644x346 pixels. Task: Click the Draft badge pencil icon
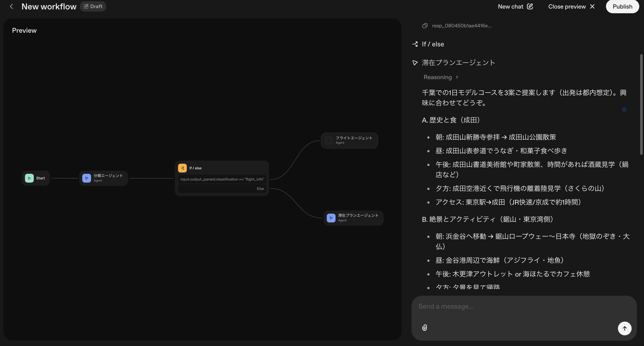pos(86,6)
